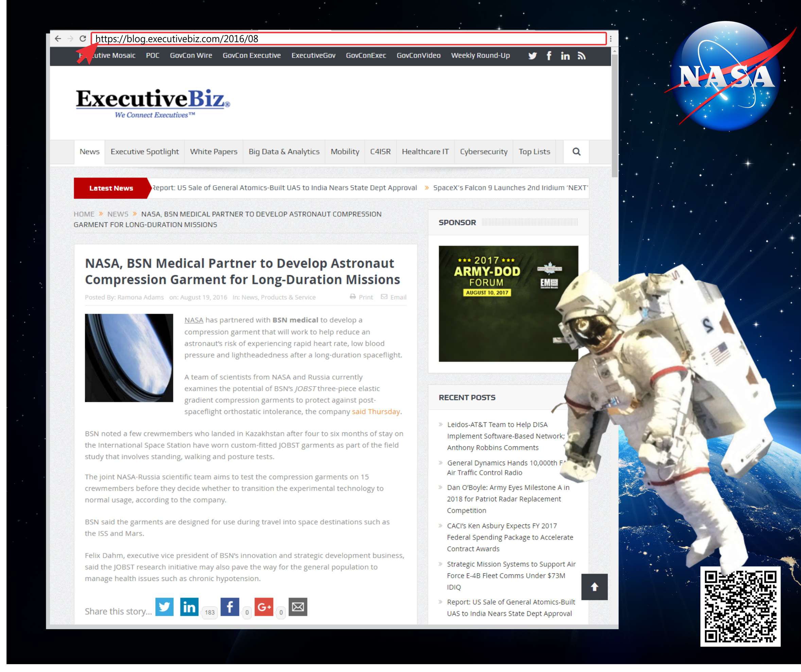
Task: Click the Earth window article thumbnail
Action: pos(129,358)
